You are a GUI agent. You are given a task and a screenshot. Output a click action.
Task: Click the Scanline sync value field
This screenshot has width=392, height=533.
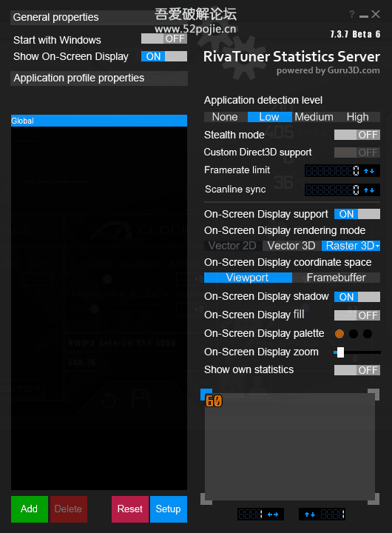pos(333,190)
